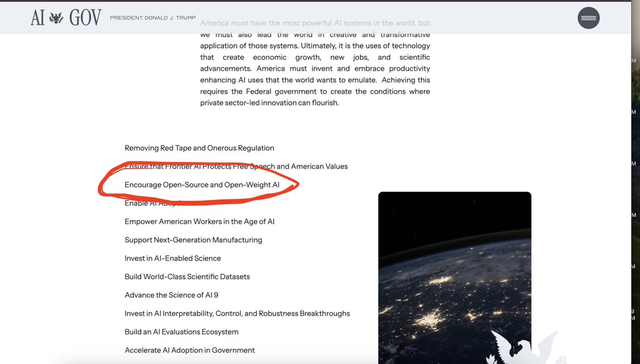Open 'Empower American Workers in the Age of AI'

coord(199,222)
